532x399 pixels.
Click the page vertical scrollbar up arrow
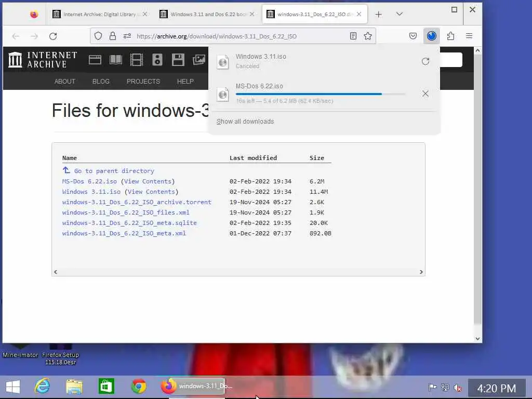(x=477, y=51)
